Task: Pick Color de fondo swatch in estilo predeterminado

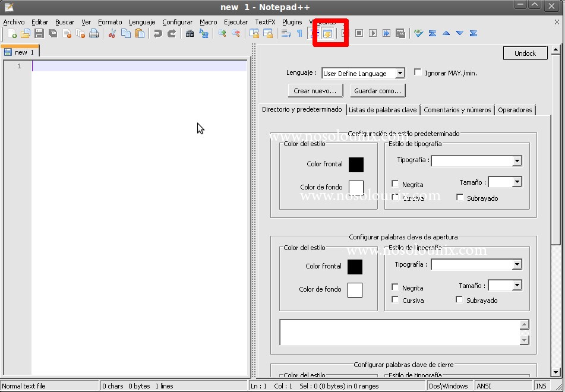Action: (356, 188)
